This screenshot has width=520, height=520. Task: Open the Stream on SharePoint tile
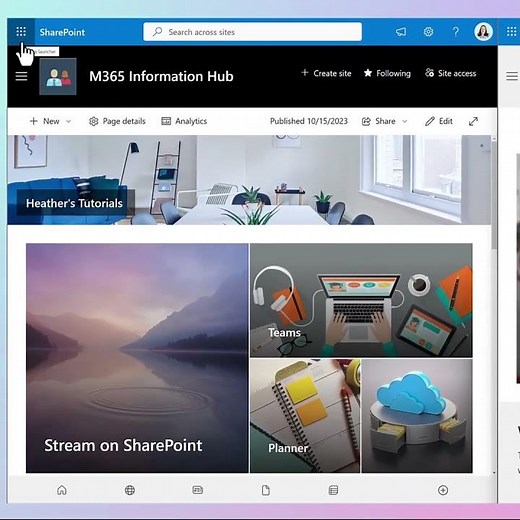137,358
